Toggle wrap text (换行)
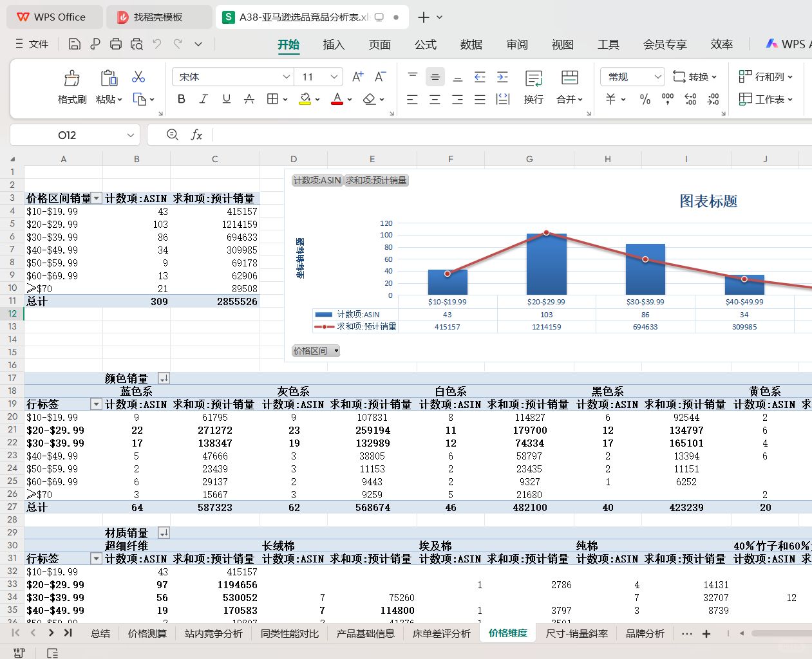This screenshot has width=812, height=659. coord(534,87)
